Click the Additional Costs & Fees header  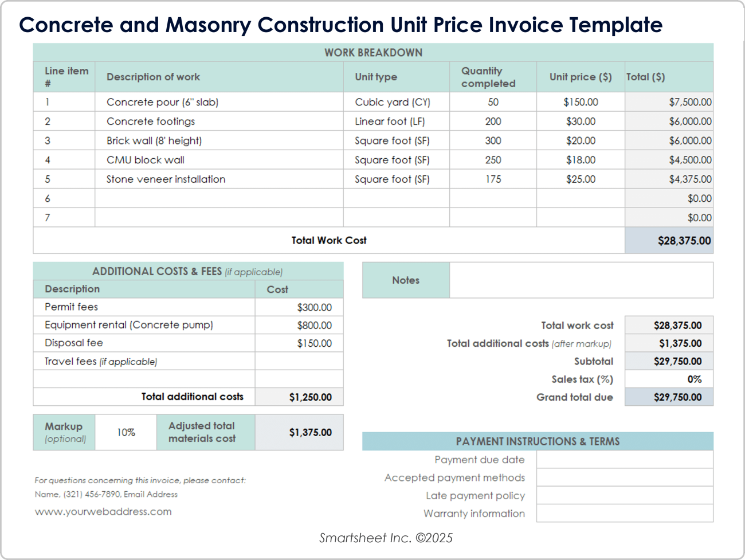(188, 271)
